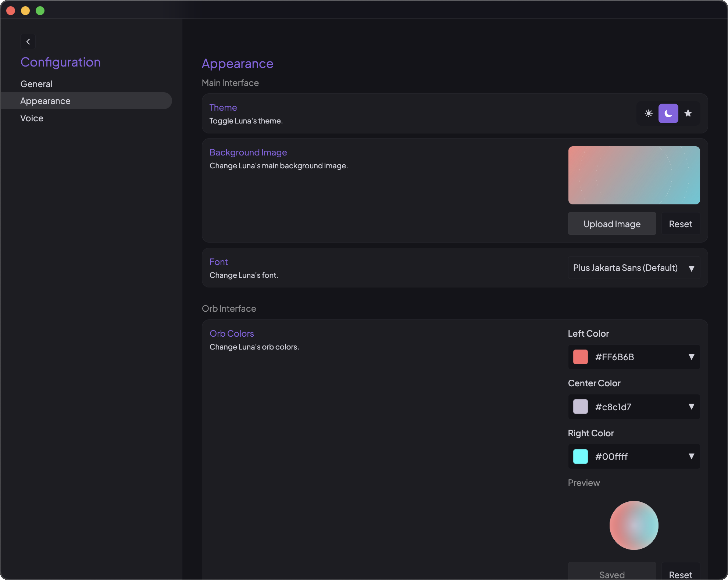728x580 pixels.
Task: Reset the background image
Action: 680,223
